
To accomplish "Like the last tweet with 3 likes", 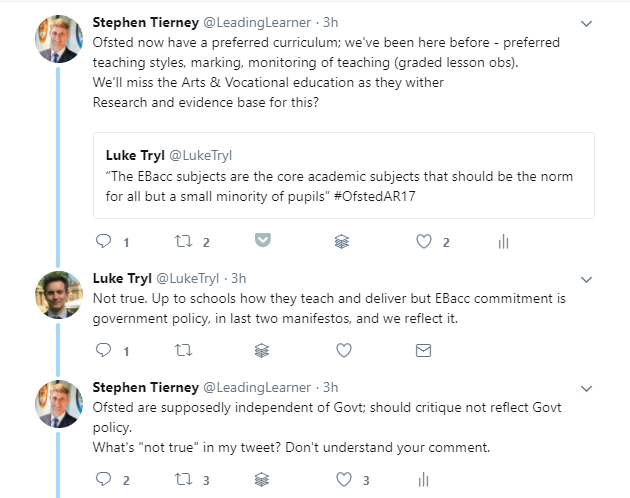I will [x=343, y=480].
